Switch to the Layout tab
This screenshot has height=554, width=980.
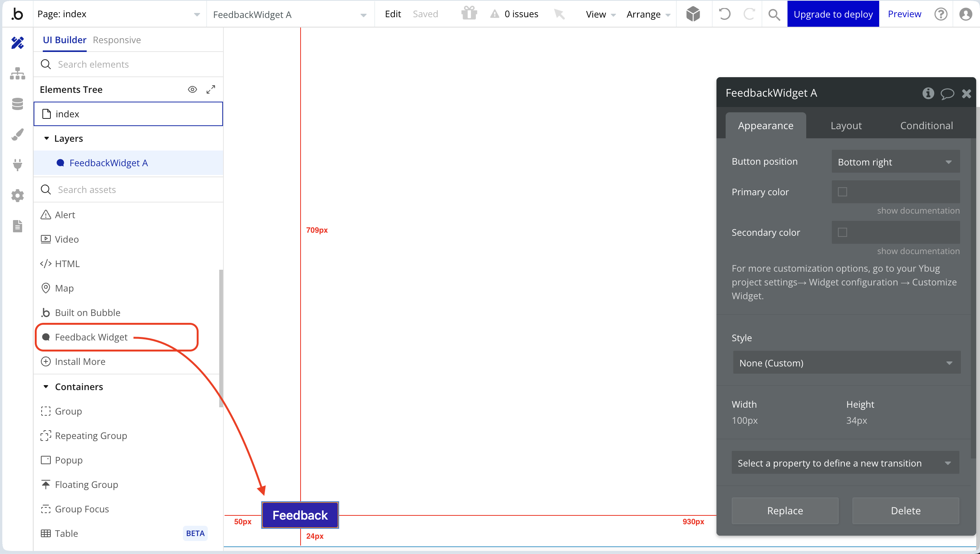tap(846, 126)
